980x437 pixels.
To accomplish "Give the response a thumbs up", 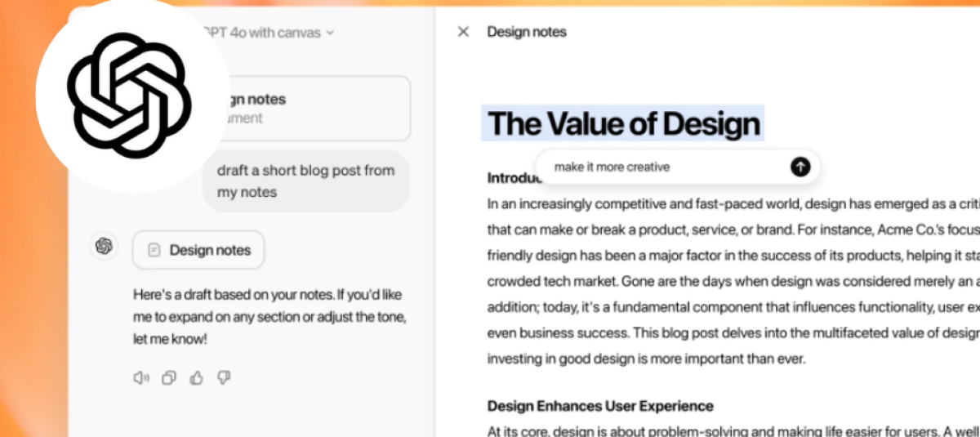I will [x=196, y=377].
